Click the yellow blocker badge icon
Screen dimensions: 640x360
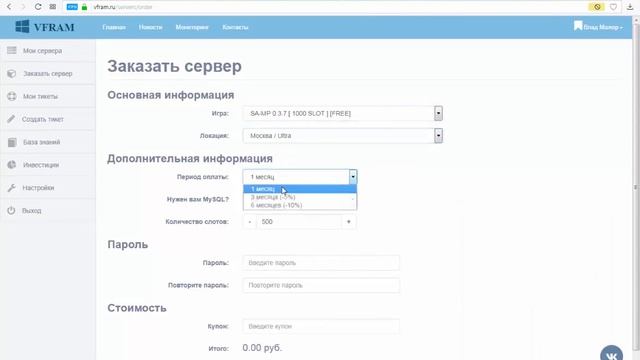click(597, 7)
